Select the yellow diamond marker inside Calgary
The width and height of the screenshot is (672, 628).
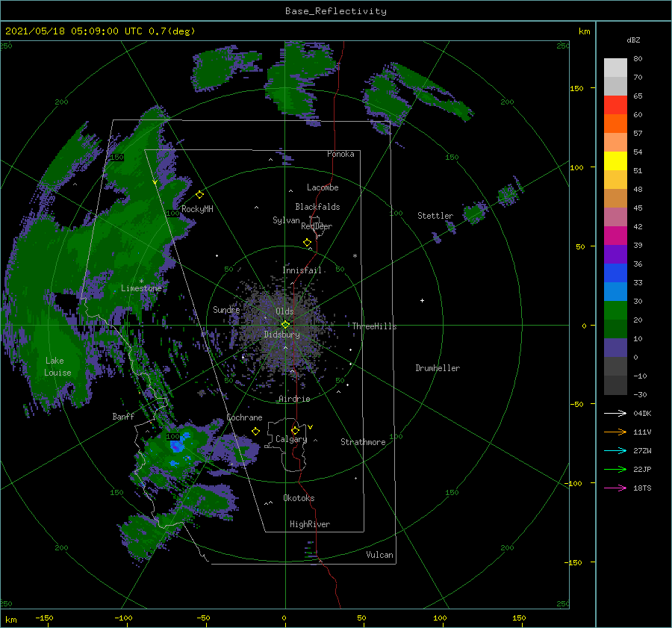295,430
